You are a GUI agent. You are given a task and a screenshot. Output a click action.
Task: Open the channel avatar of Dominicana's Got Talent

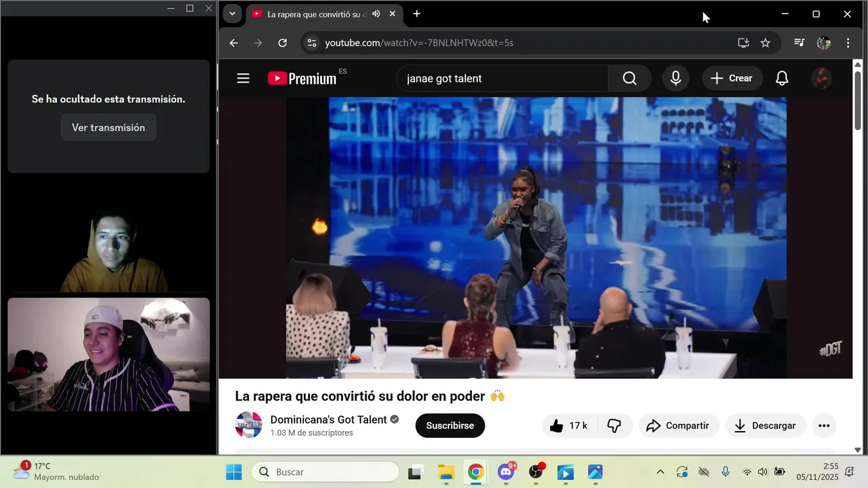click(x=248, y=425)
